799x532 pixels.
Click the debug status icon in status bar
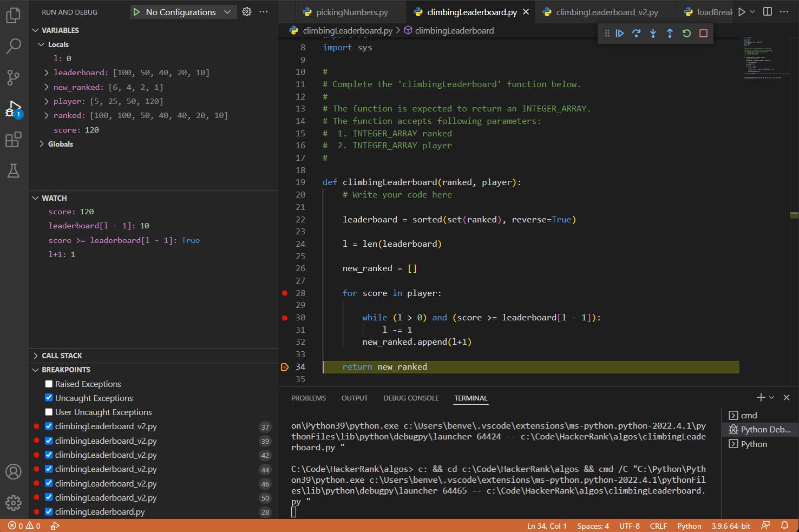[55, 526]
